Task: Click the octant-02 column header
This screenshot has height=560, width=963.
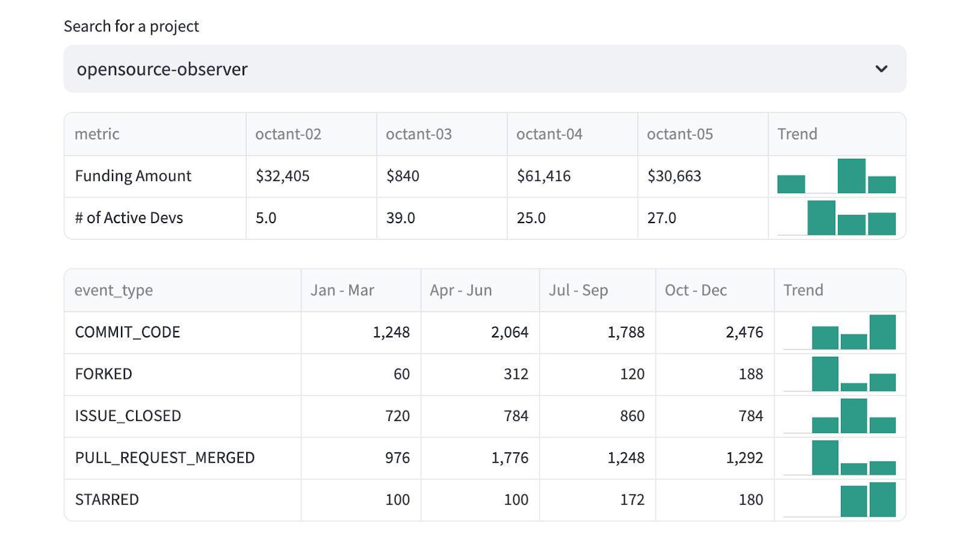Action: [288, 134]
